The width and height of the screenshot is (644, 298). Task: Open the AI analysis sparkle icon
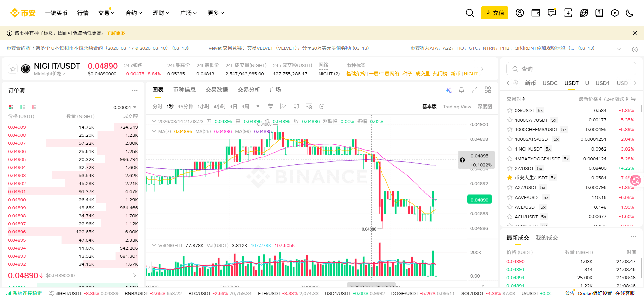[x=448, y=90]
